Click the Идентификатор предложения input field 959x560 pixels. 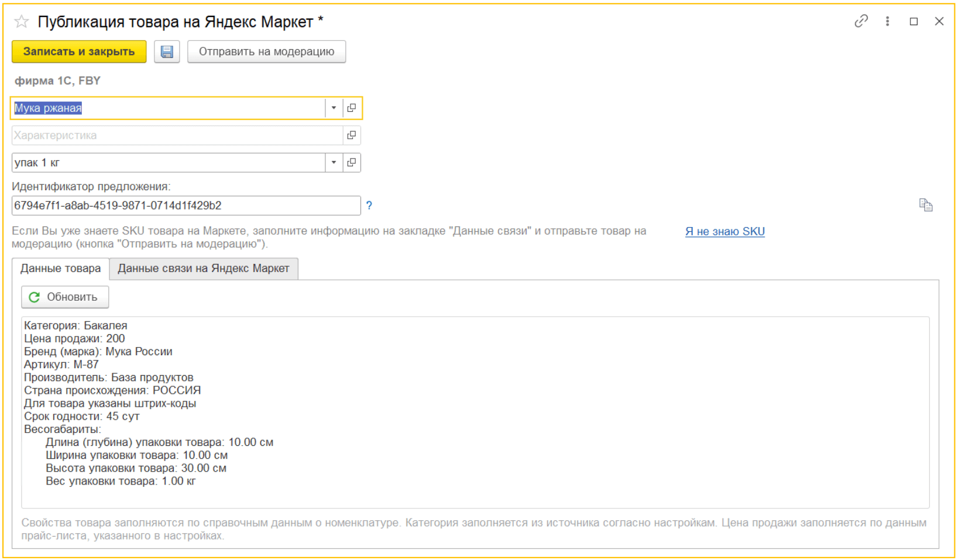coord(185,205)
